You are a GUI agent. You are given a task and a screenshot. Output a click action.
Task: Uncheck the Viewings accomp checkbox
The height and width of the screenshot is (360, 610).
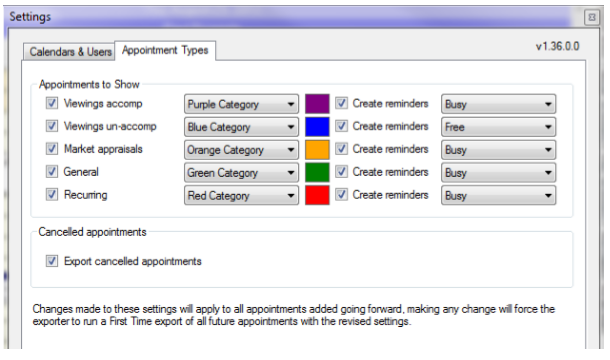(x=52, y=103)
